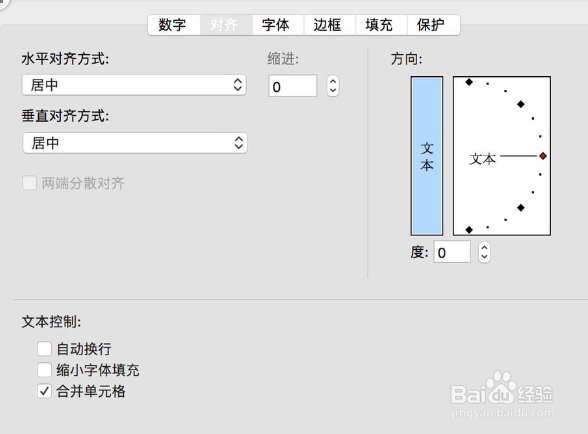Expand the 垂直对齐方式 dropdown
Viewport: 588px width, 434px height.
[x=135, y=143]
